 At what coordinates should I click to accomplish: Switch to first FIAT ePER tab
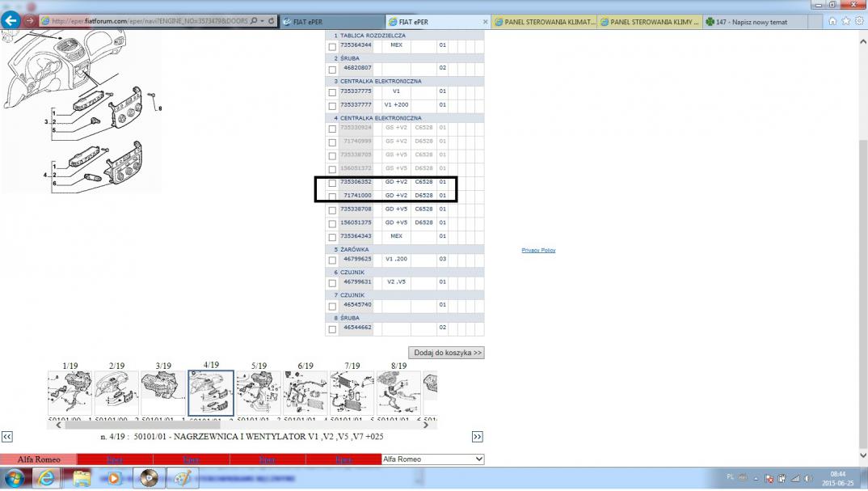click(332, 22)
